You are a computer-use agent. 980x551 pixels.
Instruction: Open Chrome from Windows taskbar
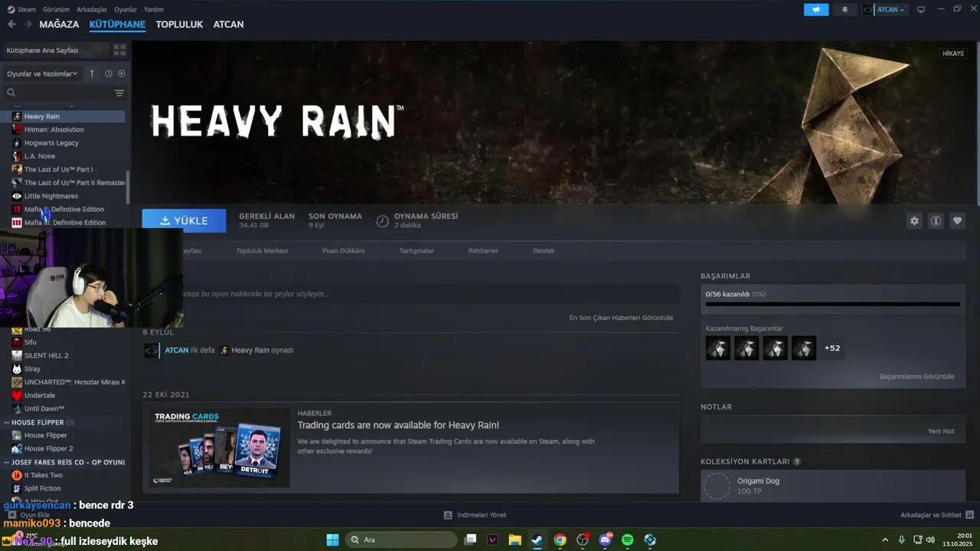(x=560, y=540)
